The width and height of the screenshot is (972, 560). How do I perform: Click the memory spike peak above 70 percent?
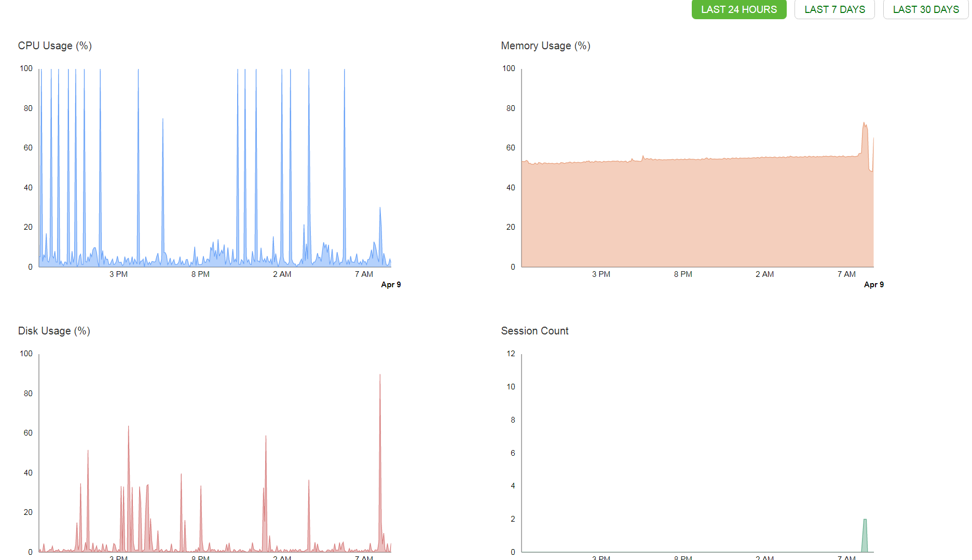864,124
